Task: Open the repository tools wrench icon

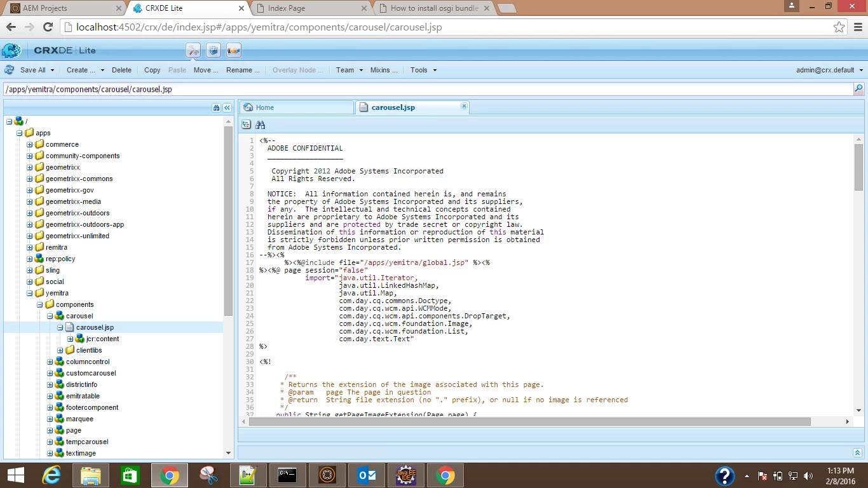Action: (x=193, y=50)
